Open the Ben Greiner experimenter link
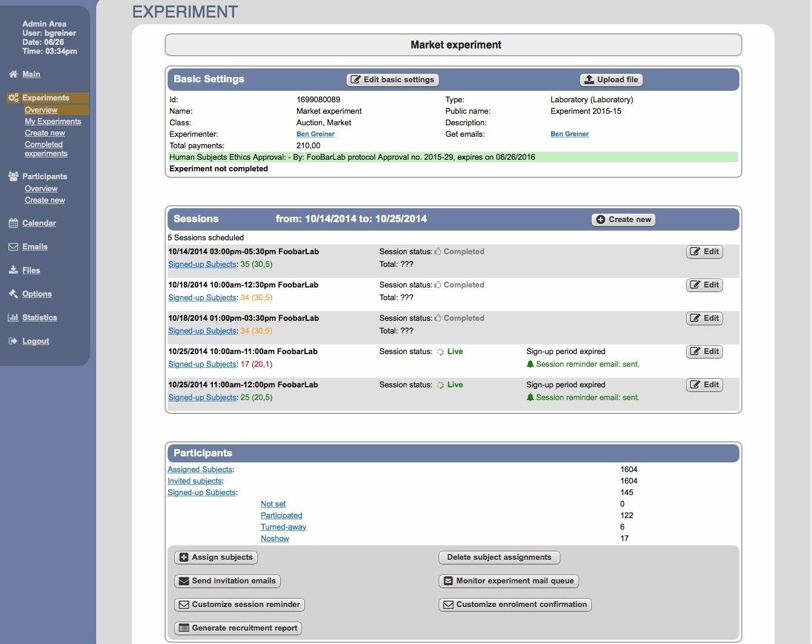This screenshot has width=812, height=644. click(315, 134)
